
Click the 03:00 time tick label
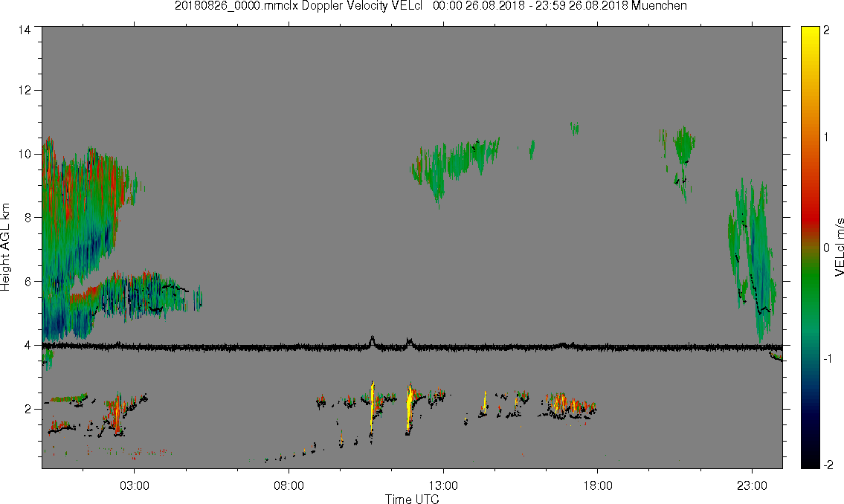(x=134, y=485)
